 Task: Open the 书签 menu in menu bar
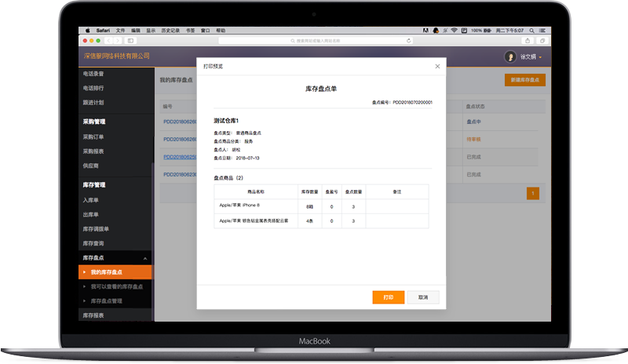click(x=191, y=31)
